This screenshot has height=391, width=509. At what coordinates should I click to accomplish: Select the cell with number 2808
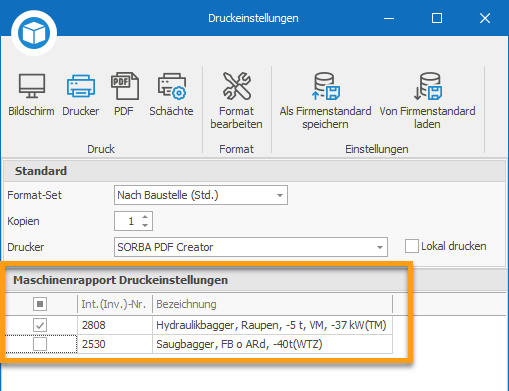[115, 325]
